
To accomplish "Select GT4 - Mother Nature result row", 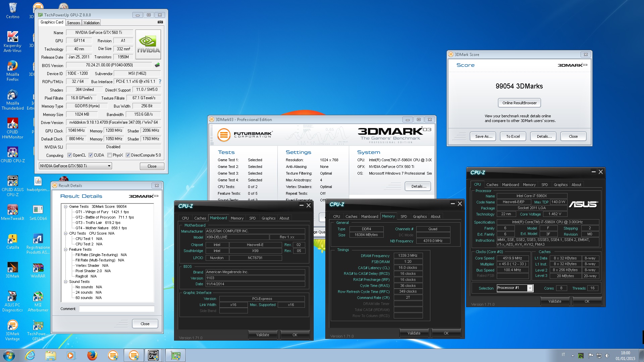I will point(101,228).
